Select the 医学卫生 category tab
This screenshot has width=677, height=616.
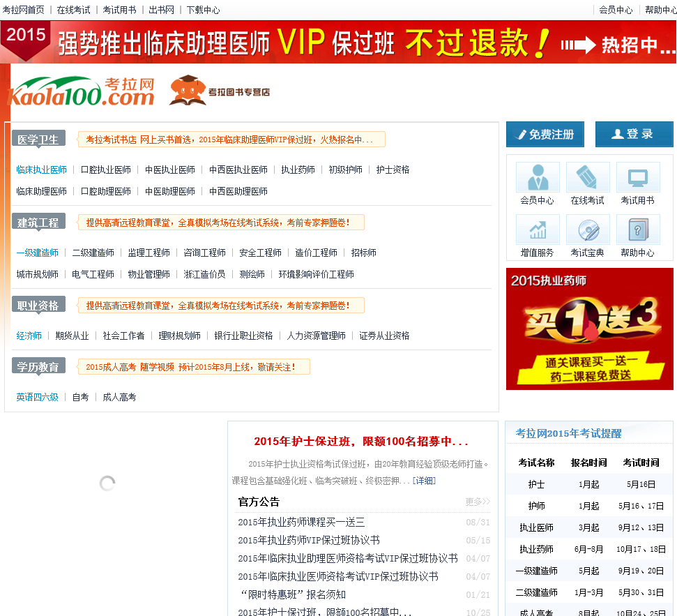38,139
